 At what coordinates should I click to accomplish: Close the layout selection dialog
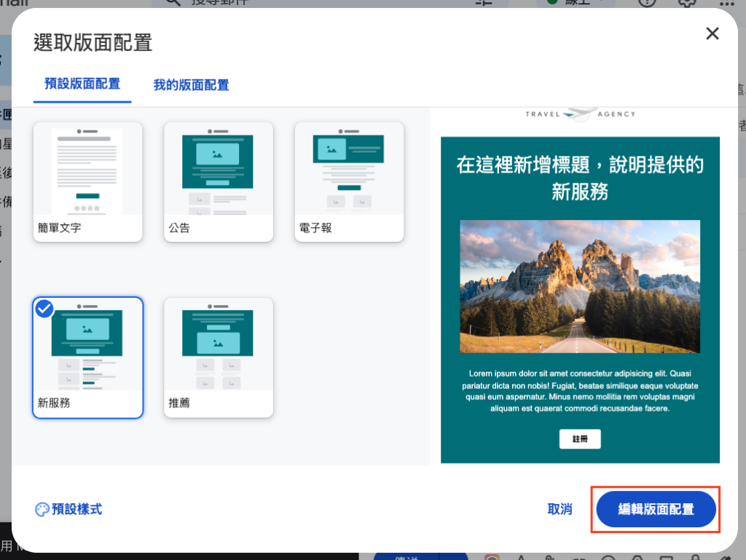click(712, 33)
